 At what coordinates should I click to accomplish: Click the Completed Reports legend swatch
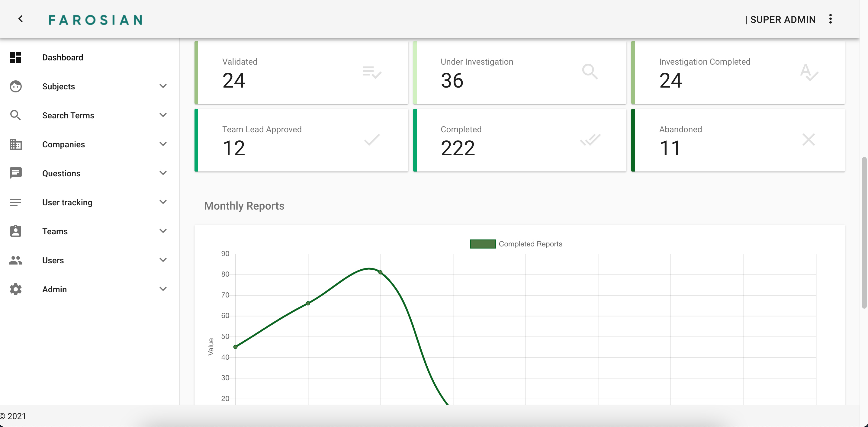click(483, 244)
